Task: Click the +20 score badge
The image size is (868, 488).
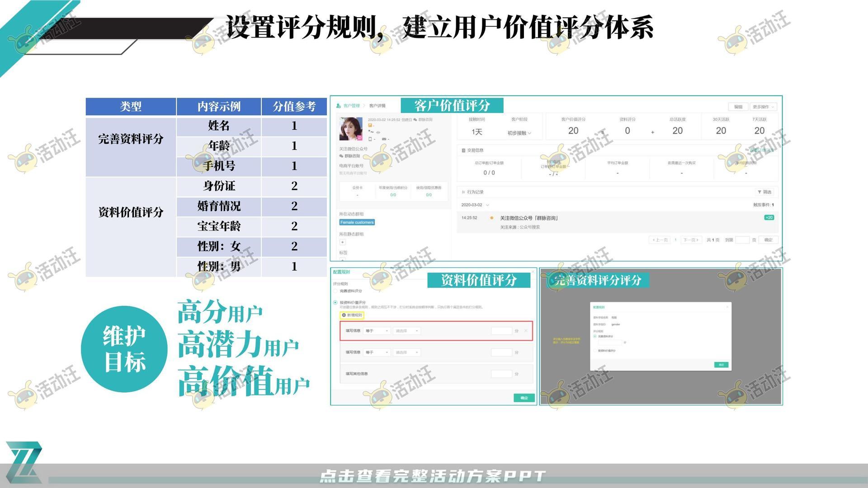Action: coord(769,218)
